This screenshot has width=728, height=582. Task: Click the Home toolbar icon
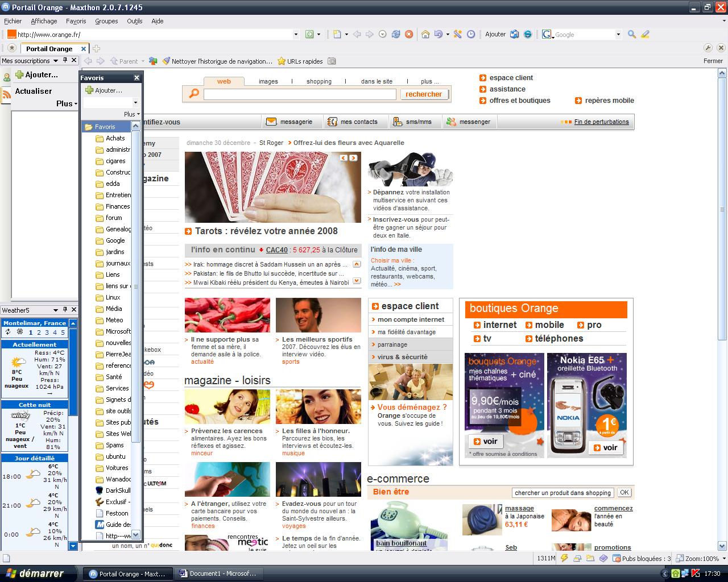pos(425,34)
